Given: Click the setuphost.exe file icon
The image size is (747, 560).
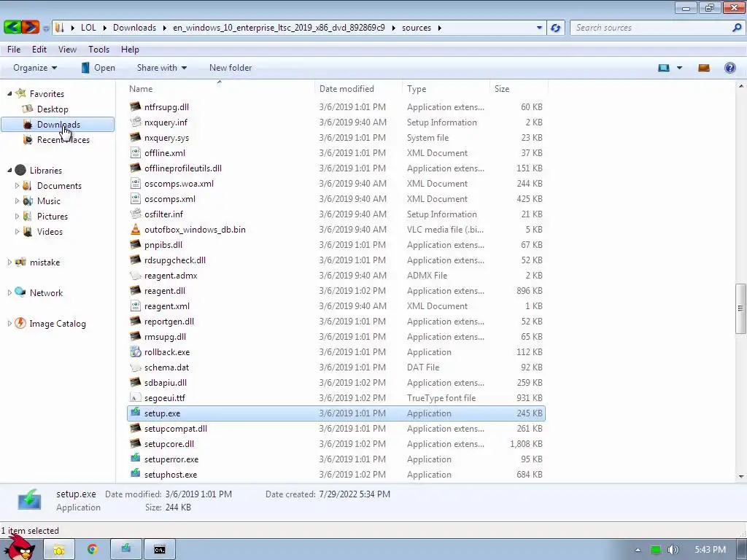Looking at the screenshot, I should (135, 474).
